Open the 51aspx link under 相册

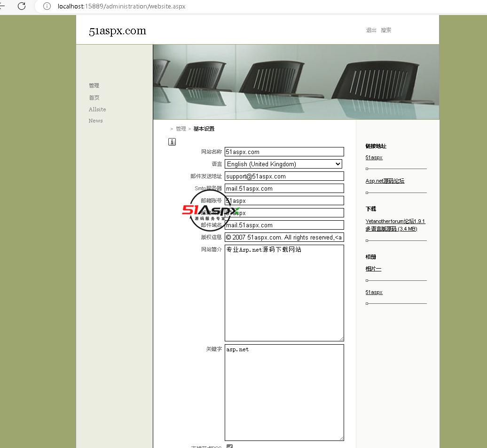tap(374, 292)
